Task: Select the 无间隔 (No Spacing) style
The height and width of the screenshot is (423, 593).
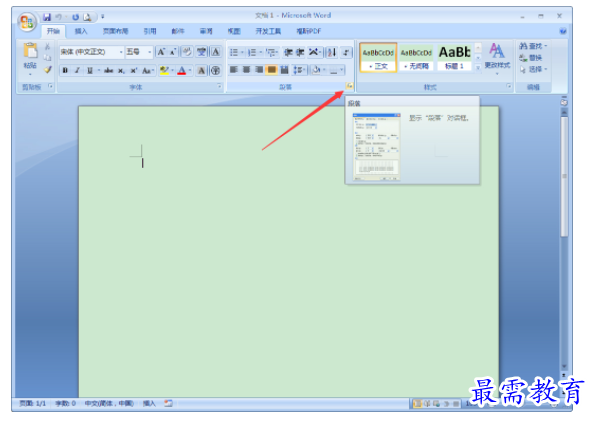Action: point(416,58)
